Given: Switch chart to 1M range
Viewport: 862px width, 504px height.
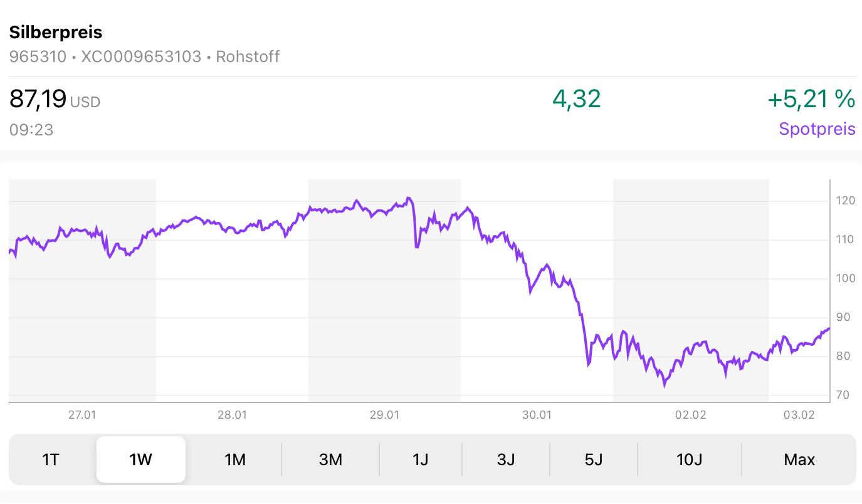Looking at the screenshot, I should tap(235, 459).
